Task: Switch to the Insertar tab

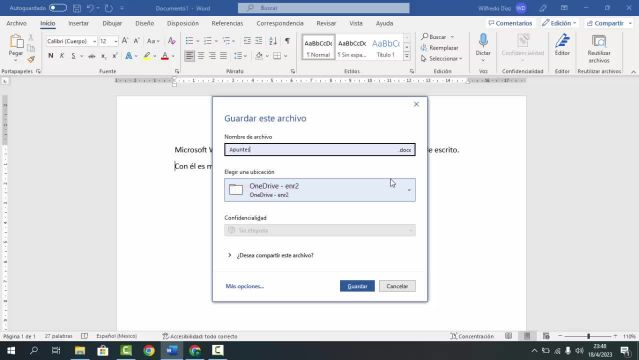Action: (x=79, y=23)
